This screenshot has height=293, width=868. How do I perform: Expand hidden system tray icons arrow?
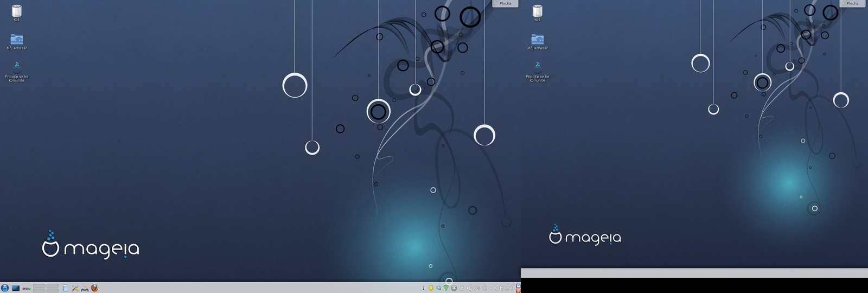click(x=491, y=288)
